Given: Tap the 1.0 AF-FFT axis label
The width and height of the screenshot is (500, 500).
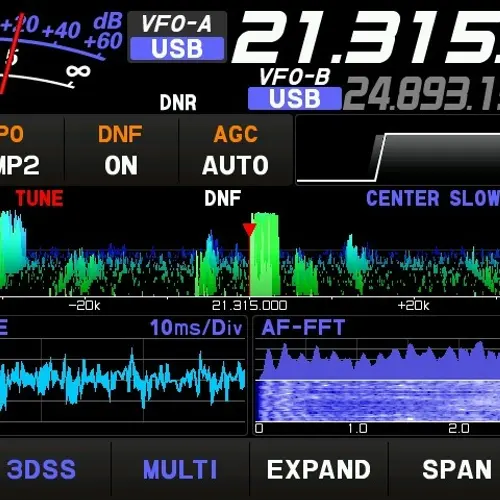Looking at the screenshot, I should (358, 428).
